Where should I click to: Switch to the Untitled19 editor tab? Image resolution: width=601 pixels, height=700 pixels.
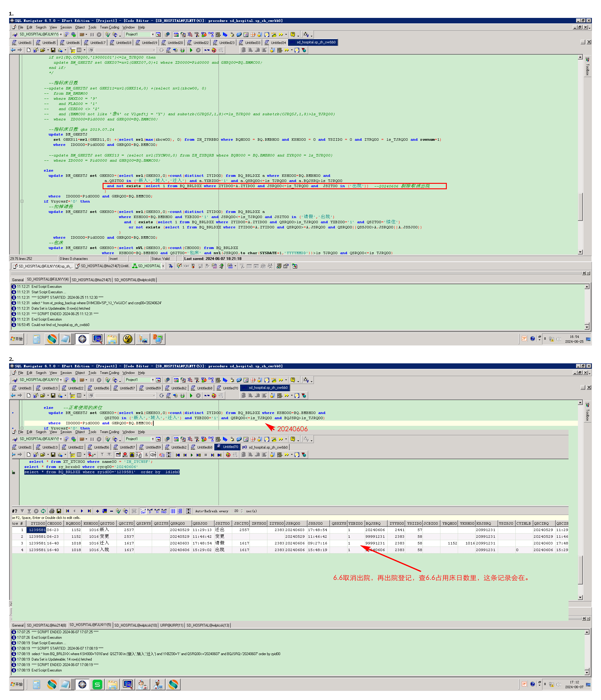147,42
